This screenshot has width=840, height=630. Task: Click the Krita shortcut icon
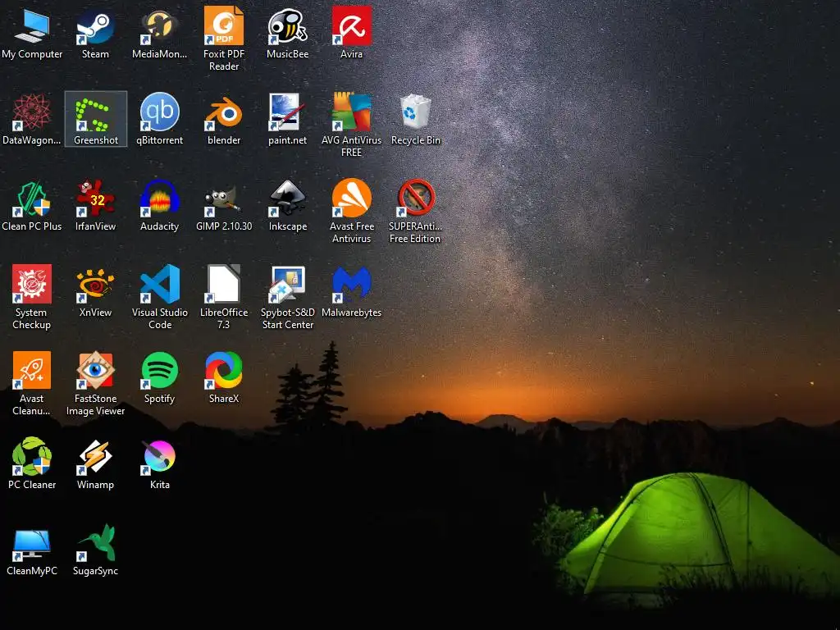point(160,456)
